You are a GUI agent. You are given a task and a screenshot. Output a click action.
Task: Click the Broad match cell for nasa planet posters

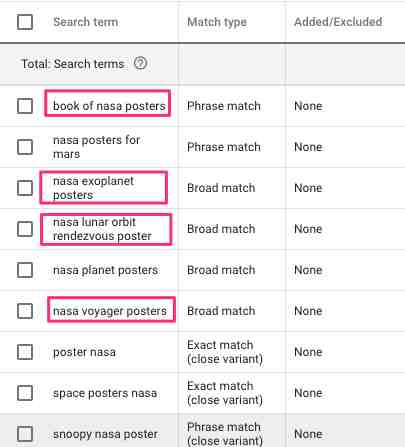tap(221, 270)
